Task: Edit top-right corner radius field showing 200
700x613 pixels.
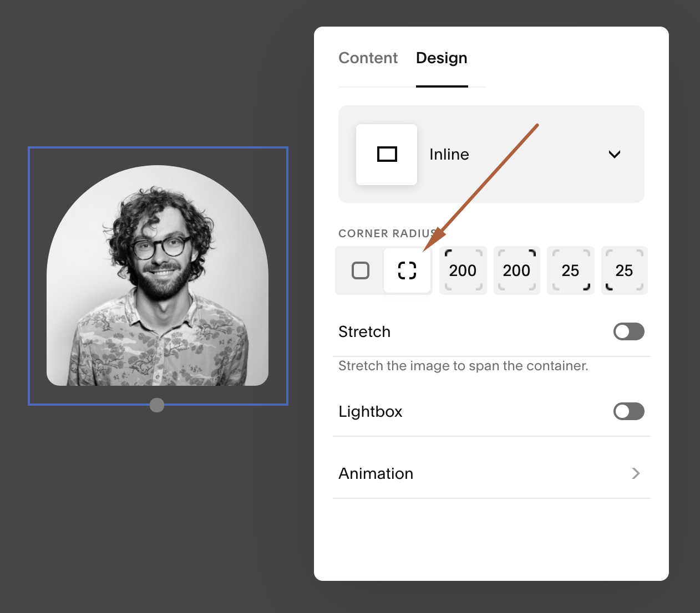Action: point(516,270)
